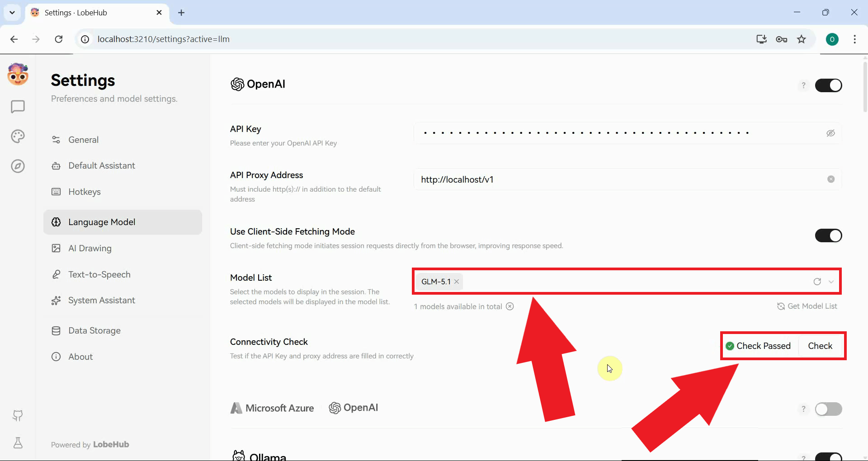Clear the API Proxy Address using the x icon
Viewport: 868px width, 461px height.
pos(831,179)
